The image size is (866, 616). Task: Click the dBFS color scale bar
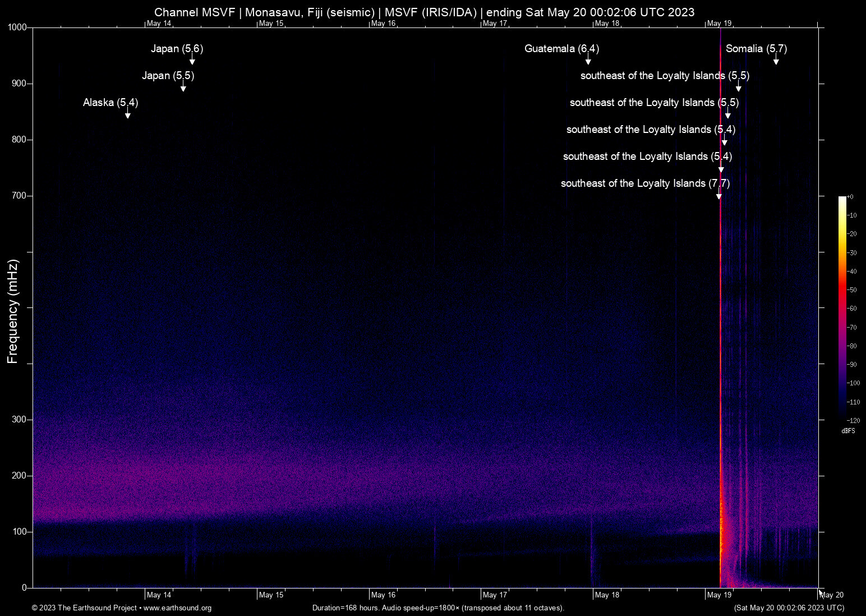click(x=842, y=307)
